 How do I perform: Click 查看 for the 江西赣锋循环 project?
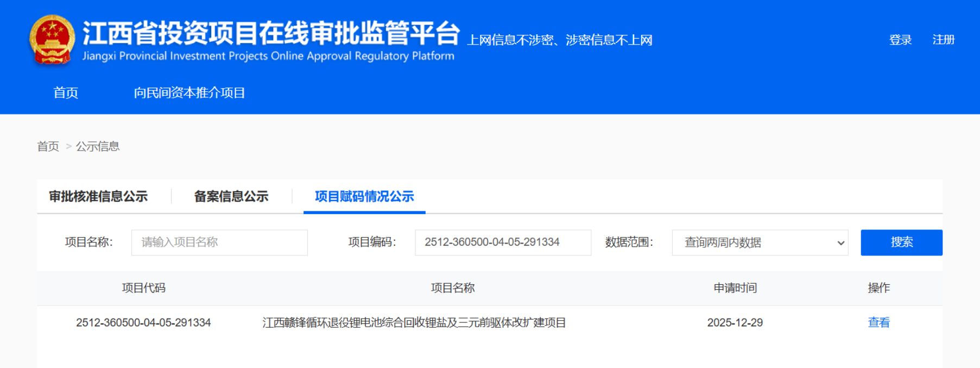pyautogui.click(x=878, y=322)
